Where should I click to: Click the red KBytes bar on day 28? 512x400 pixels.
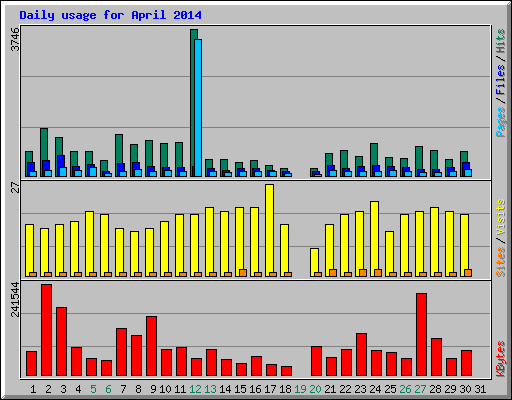pos(436,357)
